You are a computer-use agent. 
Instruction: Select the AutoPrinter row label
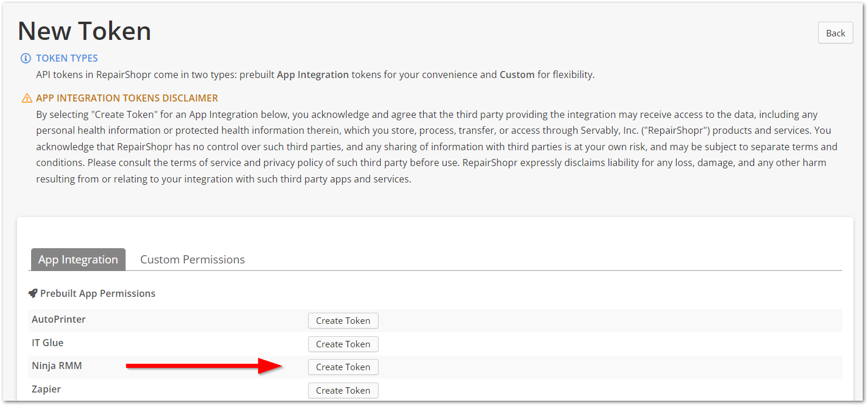click(59, 319)
